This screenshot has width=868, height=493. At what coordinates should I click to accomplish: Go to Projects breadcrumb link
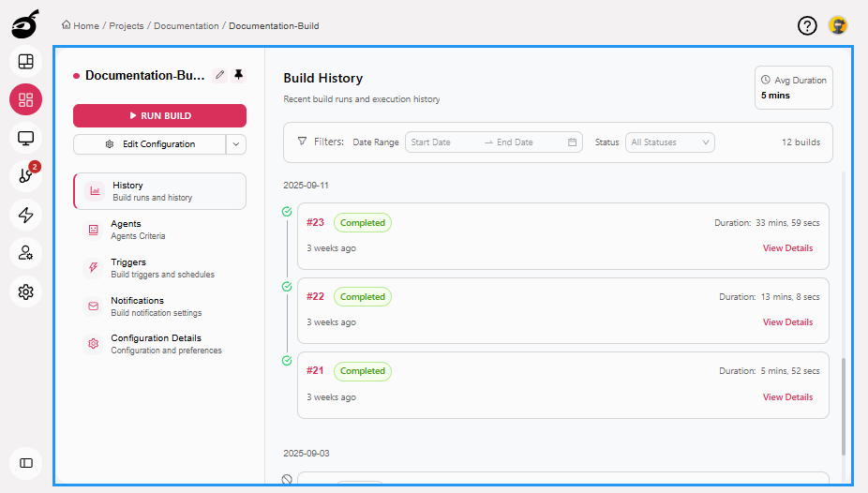(127, 26)
